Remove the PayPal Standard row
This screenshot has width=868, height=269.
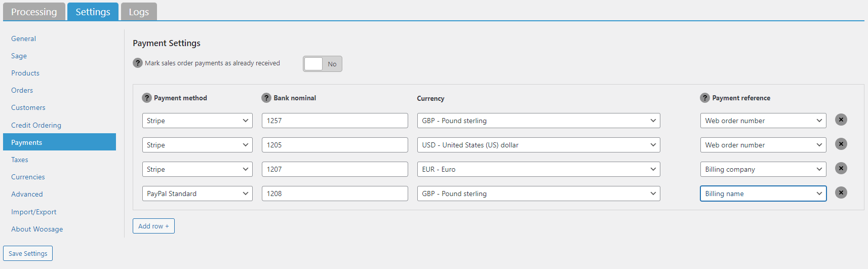pos(841,193)
